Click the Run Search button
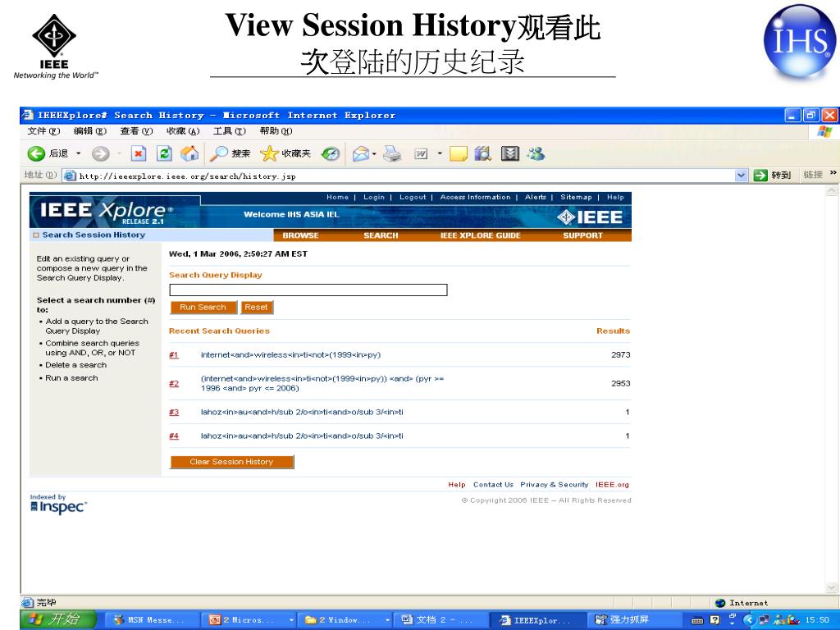This screenshot has width=840, height=630. 203,308
